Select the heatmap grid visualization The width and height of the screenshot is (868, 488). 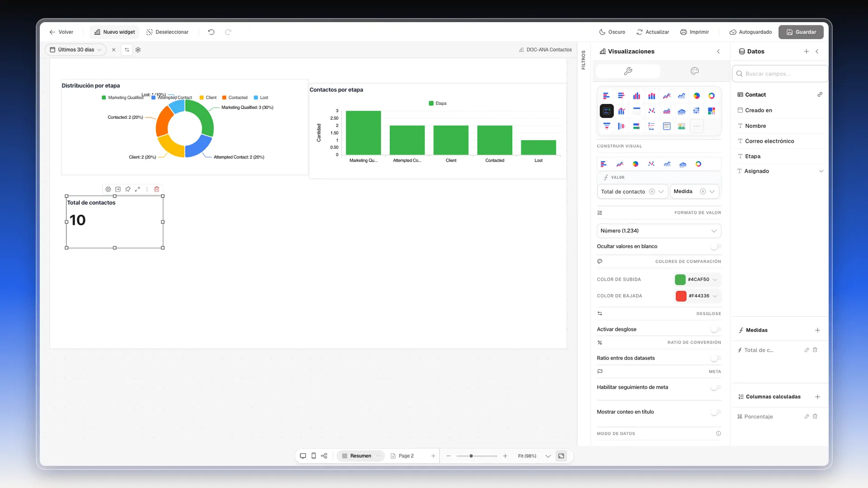tap(696, 111)
